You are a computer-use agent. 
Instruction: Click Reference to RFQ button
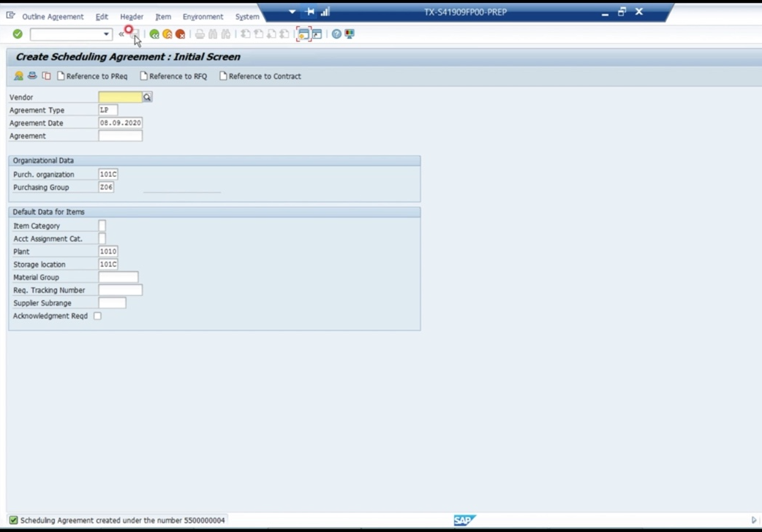[x=173, y=76]
